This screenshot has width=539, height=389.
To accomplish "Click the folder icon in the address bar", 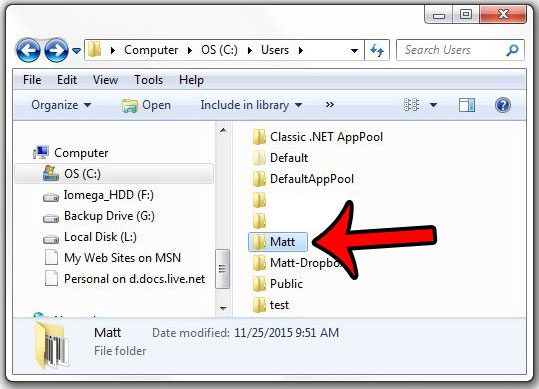I will (95, 50).
